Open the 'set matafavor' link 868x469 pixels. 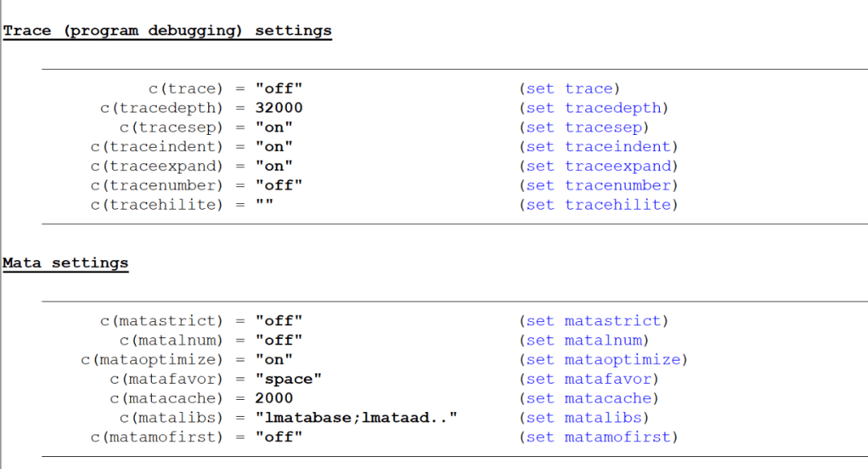pyautogui.click(x=588, y=379)
